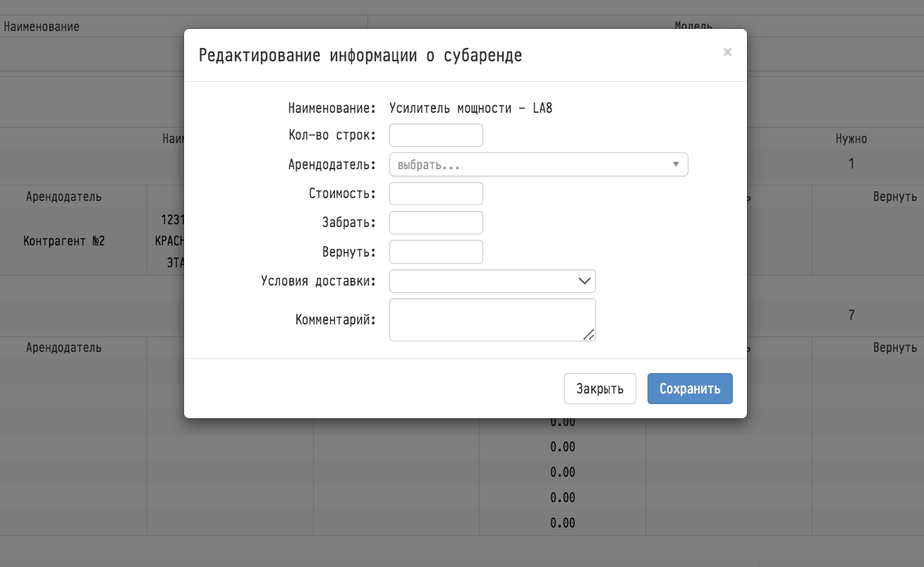Viewport: 924px width, 567px height.
Task: Click the Сохранить button
Action: 690,389
